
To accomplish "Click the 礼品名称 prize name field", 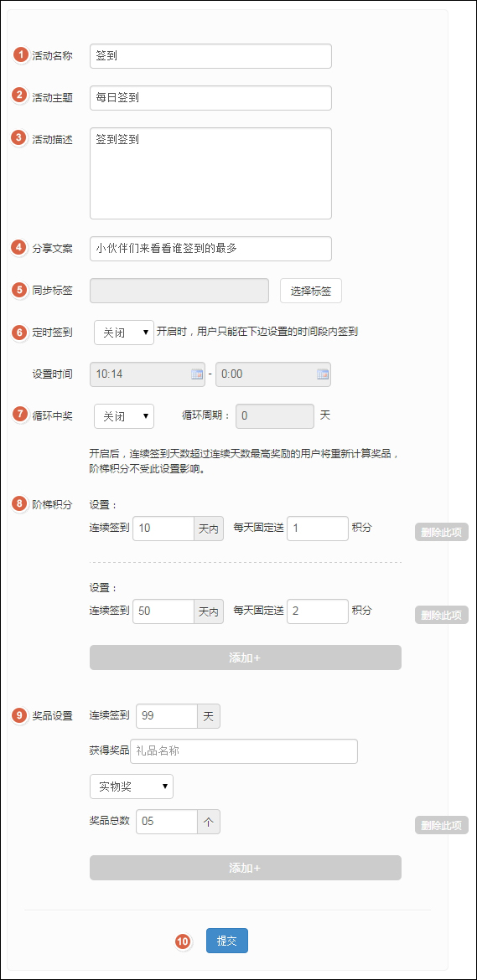I will click(244, 751).
